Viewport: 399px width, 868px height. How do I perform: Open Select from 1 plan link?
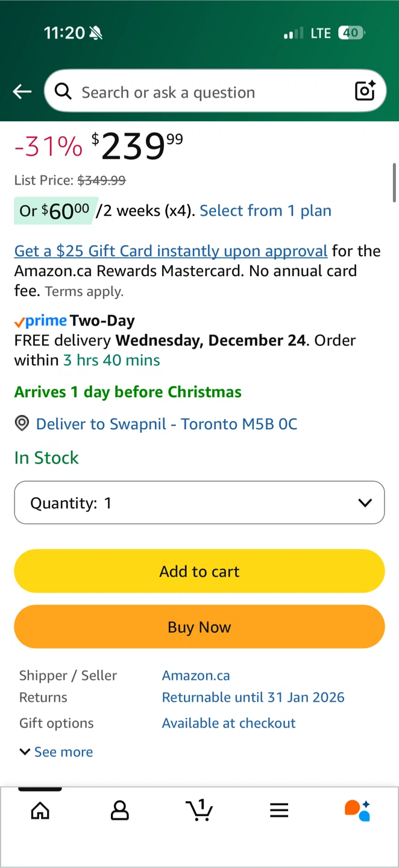pos(265,210)
